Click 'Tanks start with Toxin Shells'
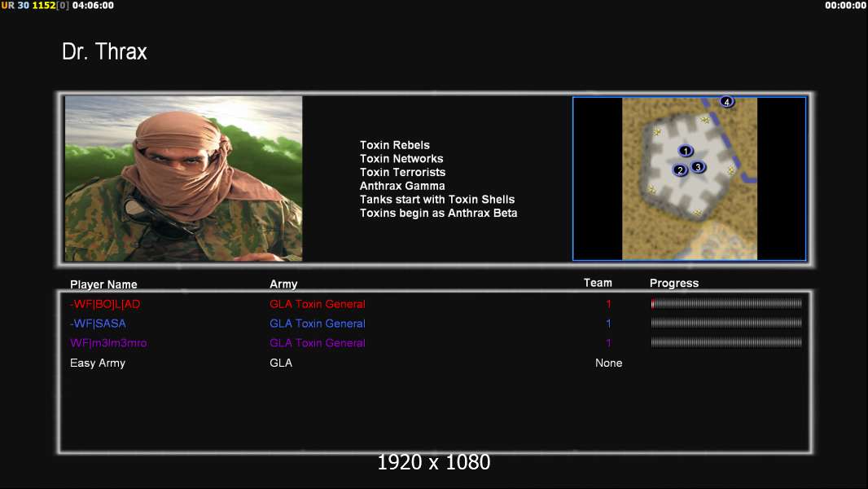This screenshot has width=868, height=489. tap(437, 200)
